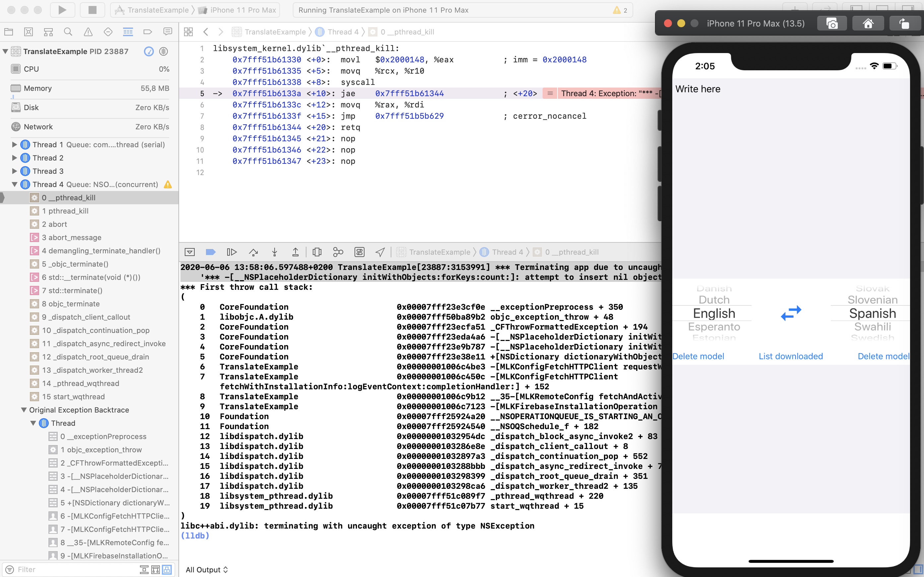Open the Source Control navigator icon
This screenshot has height=577, width=924.
pyautogui.click(x=28, y=32)
